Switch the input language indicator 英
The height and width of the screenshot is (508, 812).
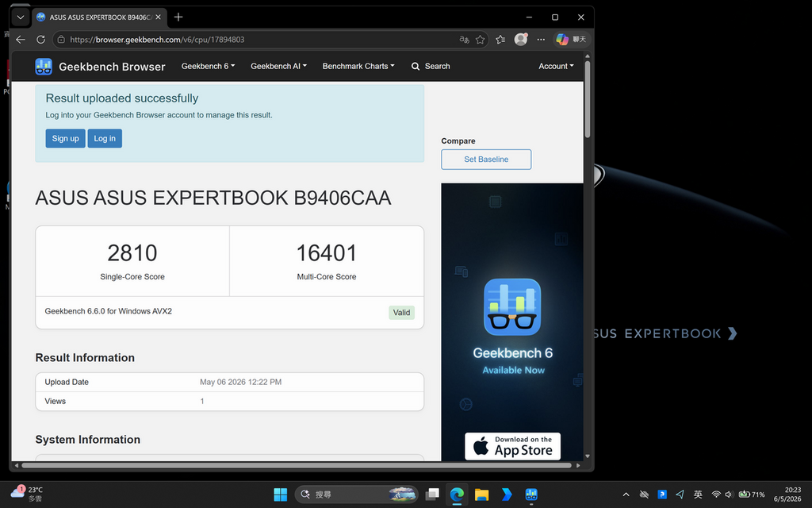coord(698,495)
